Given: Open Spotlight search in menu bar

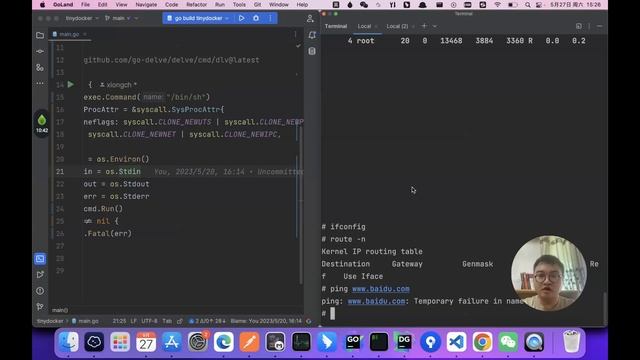Looking at the screenshot, I should click(528, 4).
